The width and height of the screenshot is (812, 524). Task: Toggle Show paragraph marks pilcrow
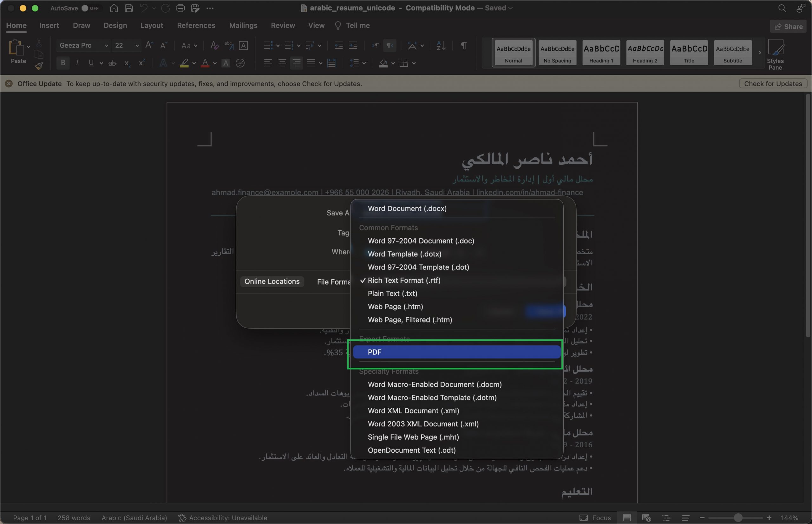(463, 45)
